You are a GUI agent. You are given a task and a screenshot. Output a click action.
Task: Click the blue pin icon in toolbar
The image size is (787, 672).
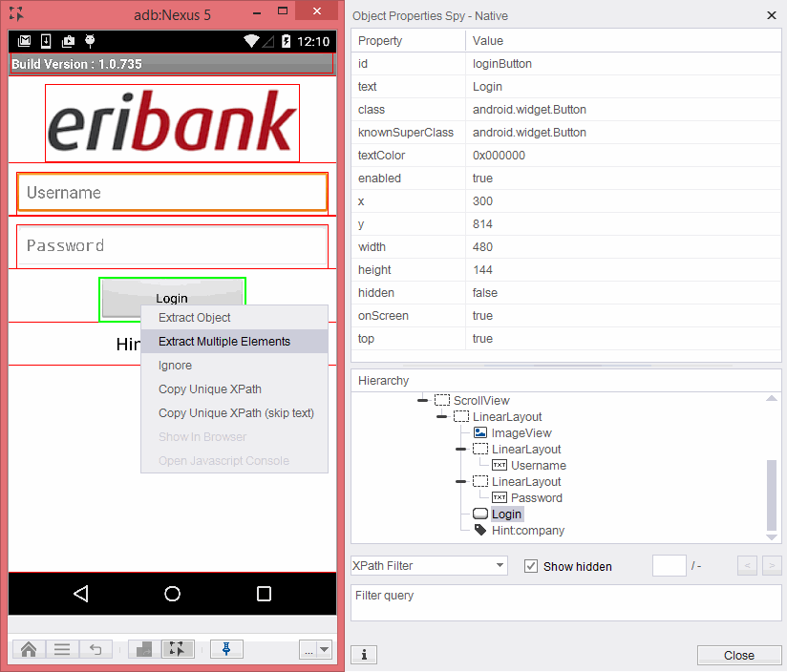pyautogui.click(x=226, y=649)
